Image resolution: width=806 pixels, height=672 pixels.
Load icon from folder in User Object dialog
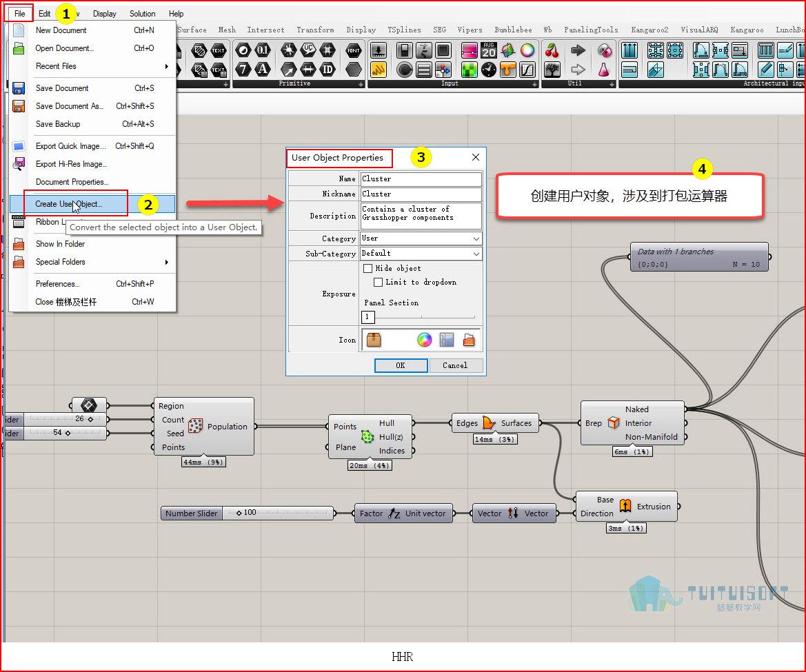[x=468, y=340]
